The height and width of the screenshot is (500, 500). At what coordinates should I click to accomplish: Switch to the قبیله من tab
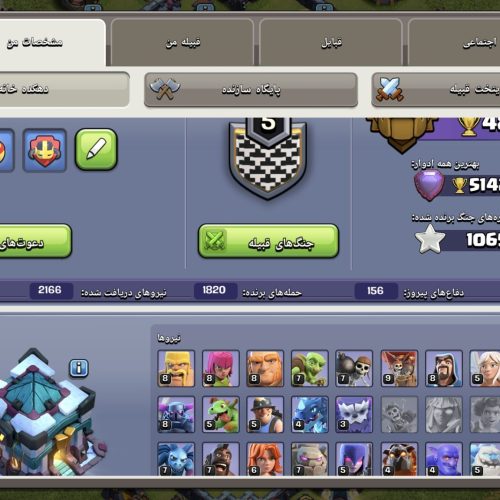click(x=182, y=42)
